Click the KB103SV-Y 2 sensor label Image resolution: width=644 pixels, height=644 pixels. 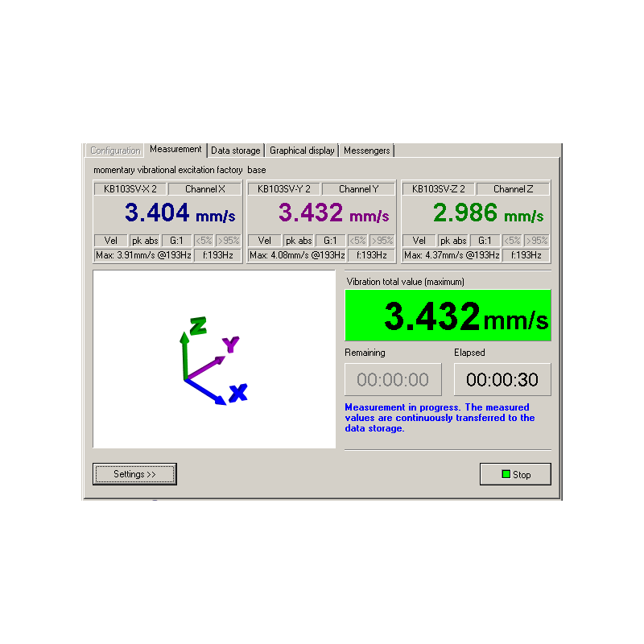tap(284, 189)
